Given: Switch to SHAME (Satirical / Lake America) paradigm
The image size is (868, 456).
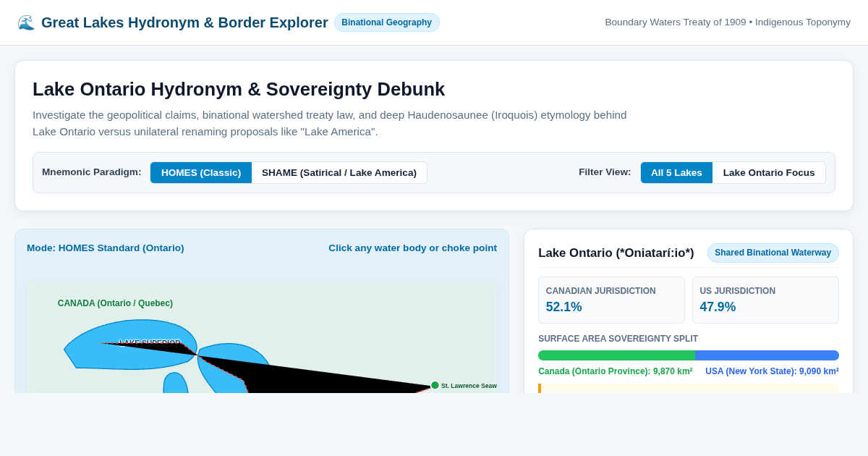Looking at the screenshot, I should tap(339, 172).
